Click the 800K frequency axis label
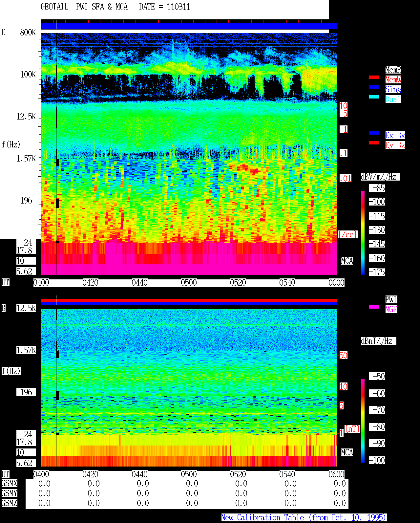The image size is (420, 523). coord(28,33)
